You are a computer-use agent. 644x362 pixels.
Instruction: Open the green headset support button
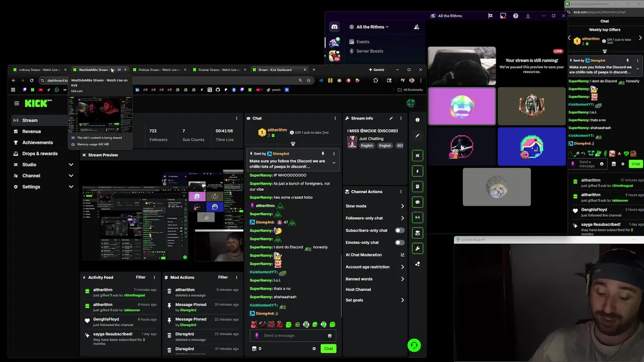click(x=414, y=345)
